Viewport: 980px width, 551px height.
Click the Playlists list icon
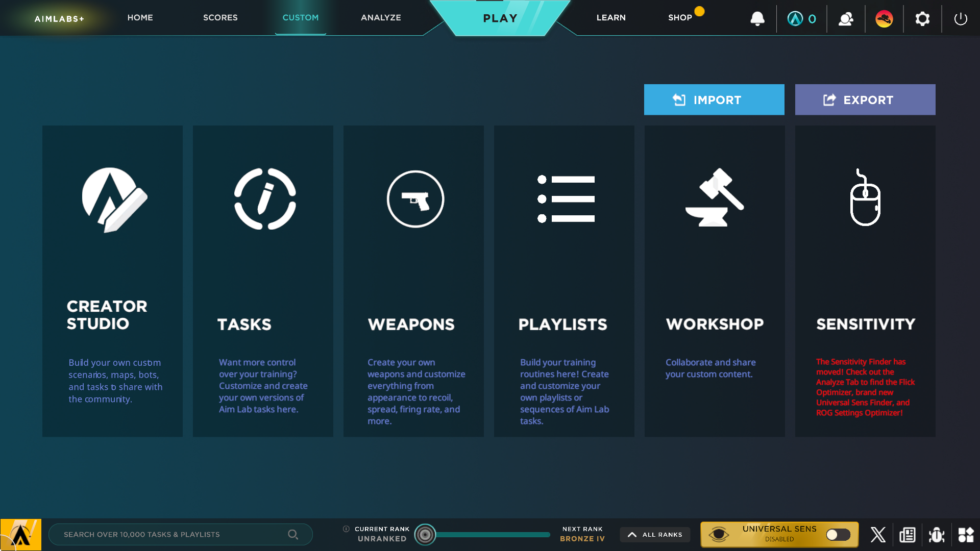pos(566,199)
